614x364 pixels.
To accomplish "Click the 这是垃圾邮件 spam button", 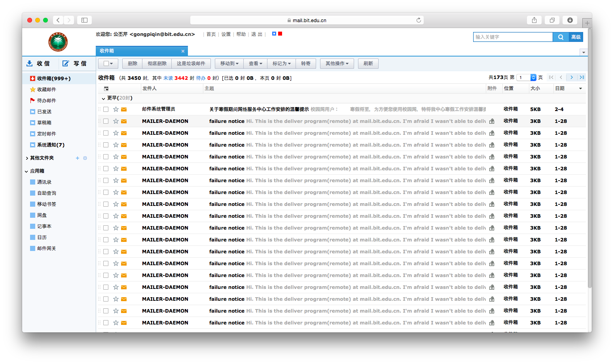I will tap(191, 64).
